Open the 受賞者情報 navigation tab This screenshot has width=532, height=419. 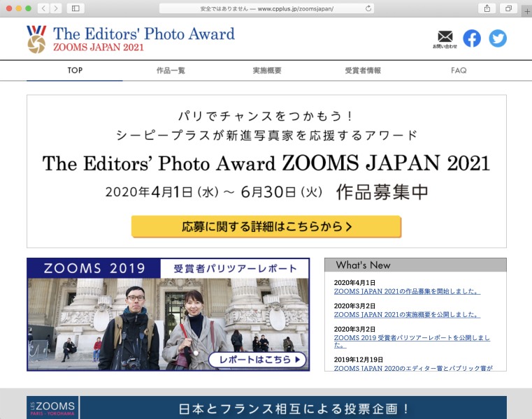click(363, 70)
